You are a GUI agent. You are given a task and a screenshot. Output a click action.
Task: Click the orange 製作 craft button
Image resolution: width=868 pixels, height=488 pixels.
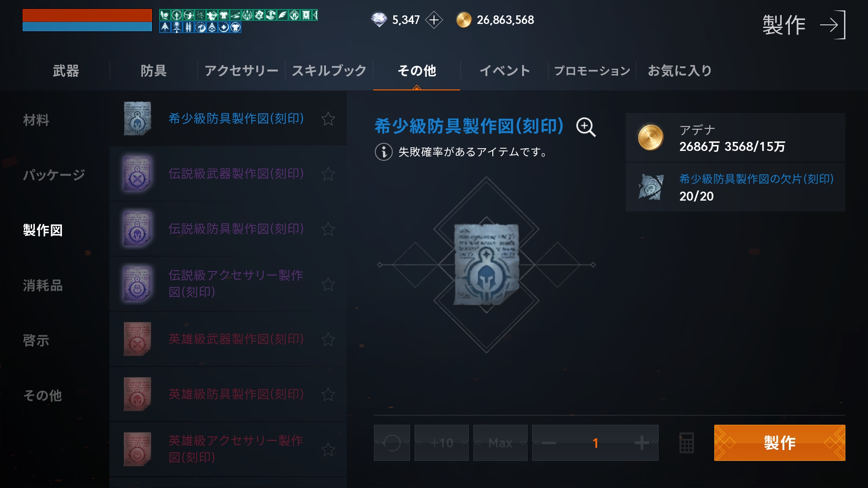(779, 443)
